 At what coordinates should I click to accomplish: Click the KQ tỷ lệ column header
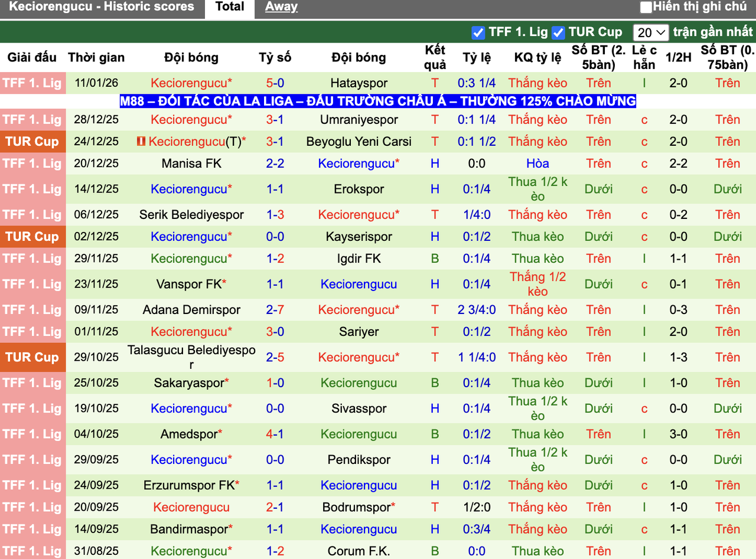pyautogui.click(x=537, y=57)
